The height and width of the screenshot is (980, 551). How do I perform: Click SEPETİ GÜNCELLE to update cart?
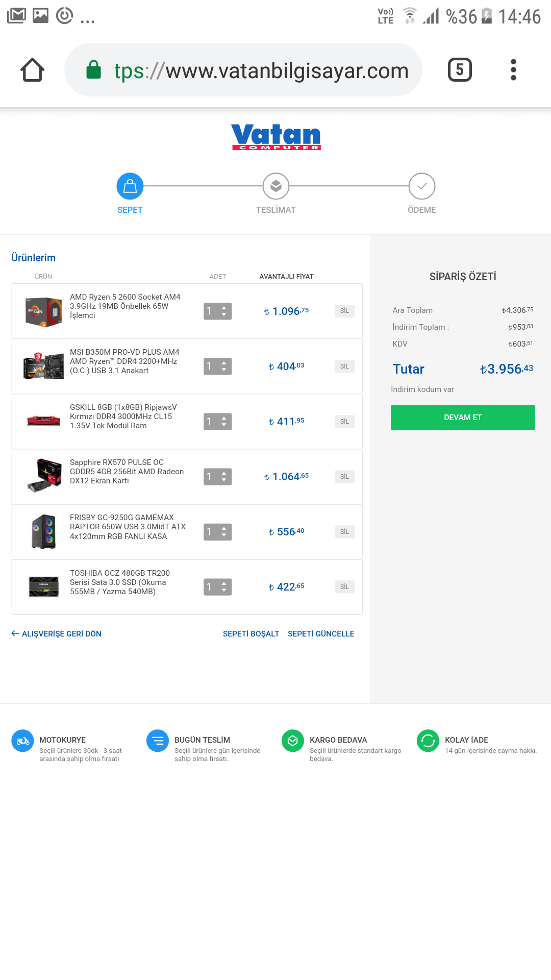point(321,633)
